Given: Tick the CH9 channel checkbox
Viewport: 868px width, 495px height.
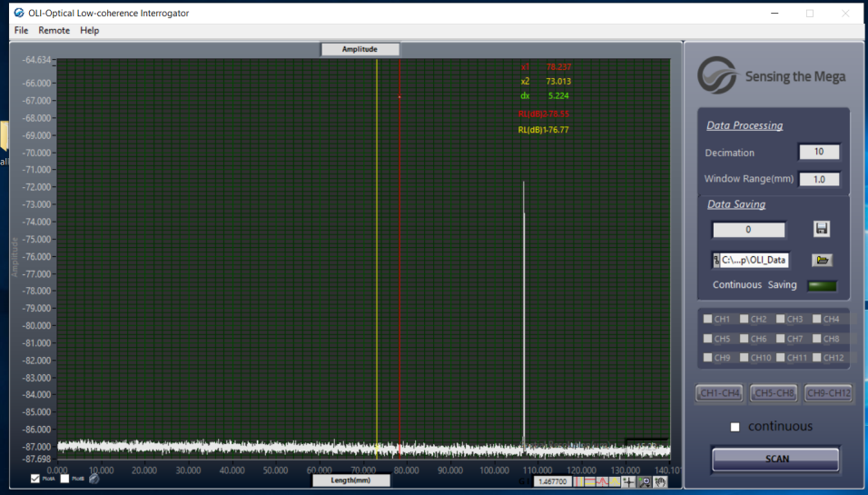Looking at the screenshot, I should 707,358.
